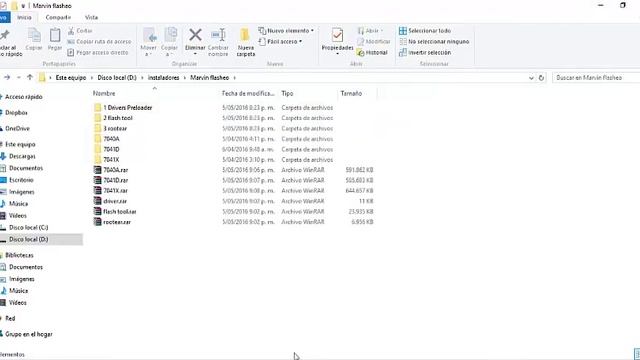Sort by the Nombre column header
Viewport: 640px width, 360px height.
click(x=104, y=93)
